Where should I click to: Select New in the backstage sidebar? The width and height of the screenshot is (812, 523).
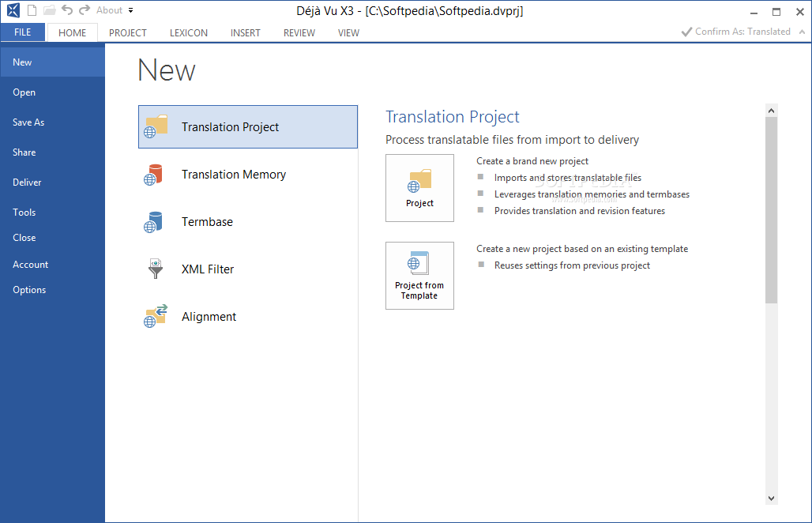click(52, 62)
